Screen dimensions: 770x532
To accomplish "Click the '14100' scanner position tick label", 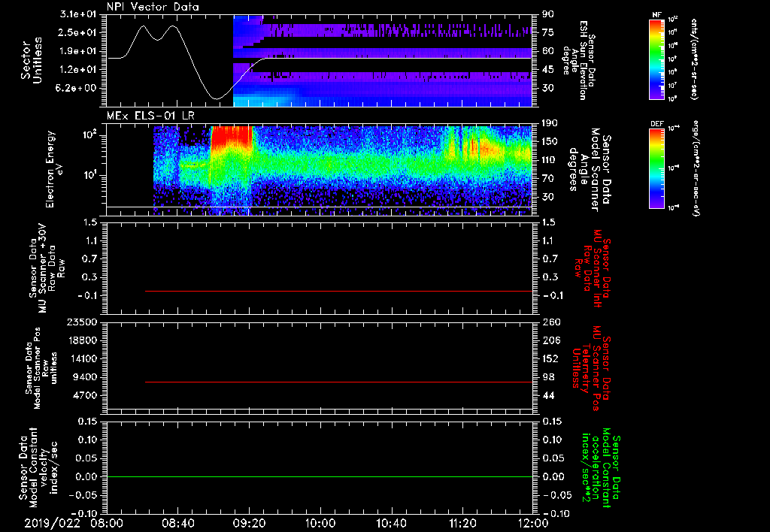I will point(81,358).
